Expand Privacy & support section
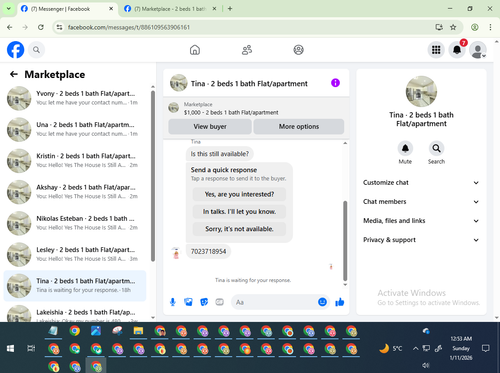 click(421, 240)
